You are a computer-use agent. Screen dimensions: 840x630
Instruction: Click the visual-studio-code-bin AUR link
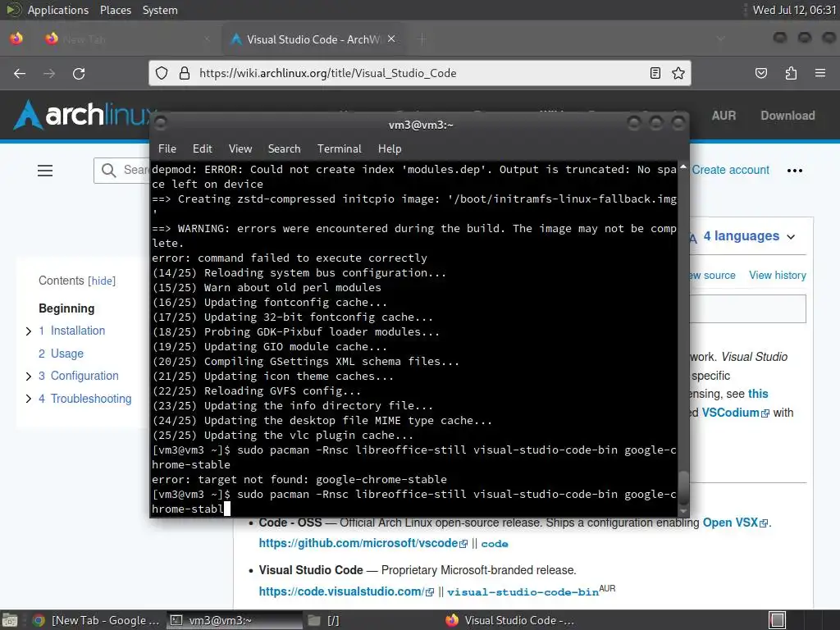523,592
